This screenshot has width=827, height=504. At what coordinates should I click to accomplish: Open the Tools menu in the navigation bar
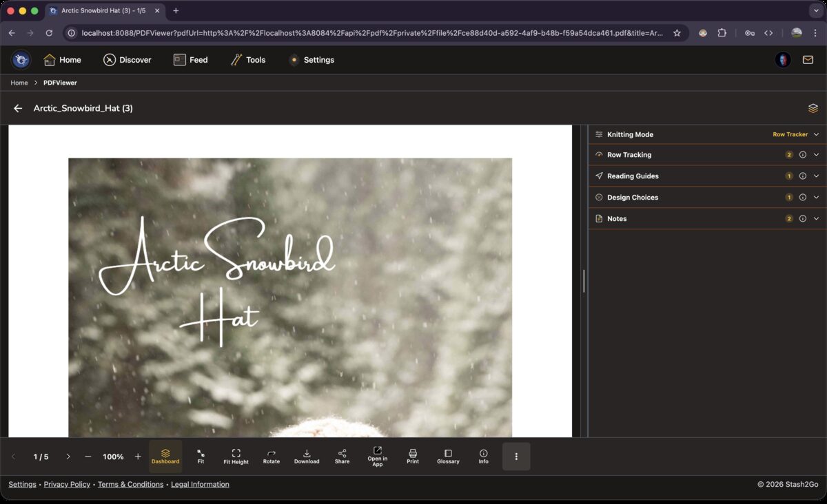[247, 60]
